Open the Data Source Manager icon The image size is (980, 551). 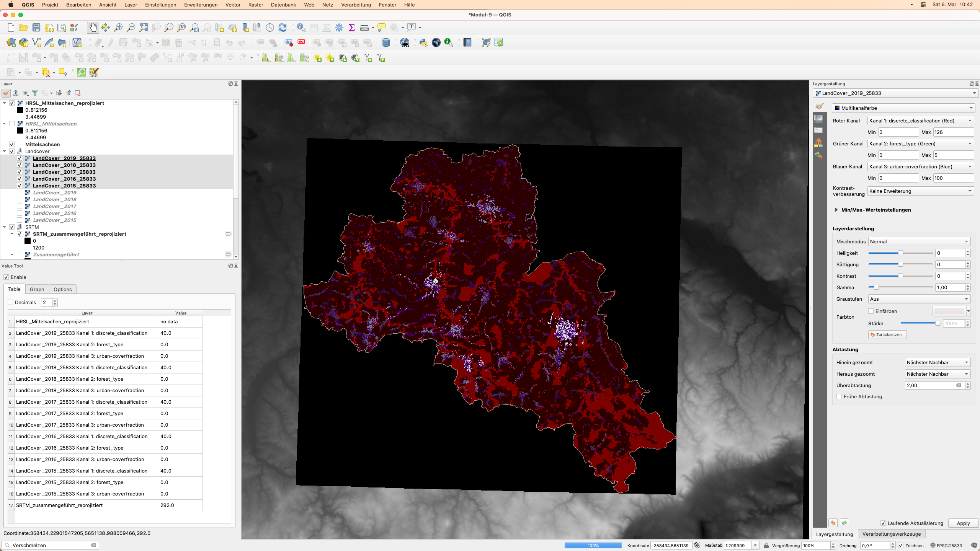tap(11, 42)
